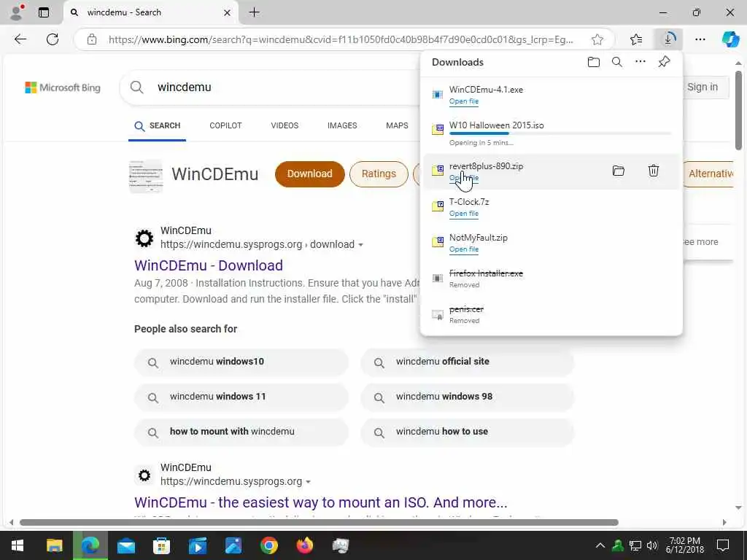Open WinCDEmu easiest way to mount ISO link
Viewport: 747px width, 560px height.
pos(321,502)
